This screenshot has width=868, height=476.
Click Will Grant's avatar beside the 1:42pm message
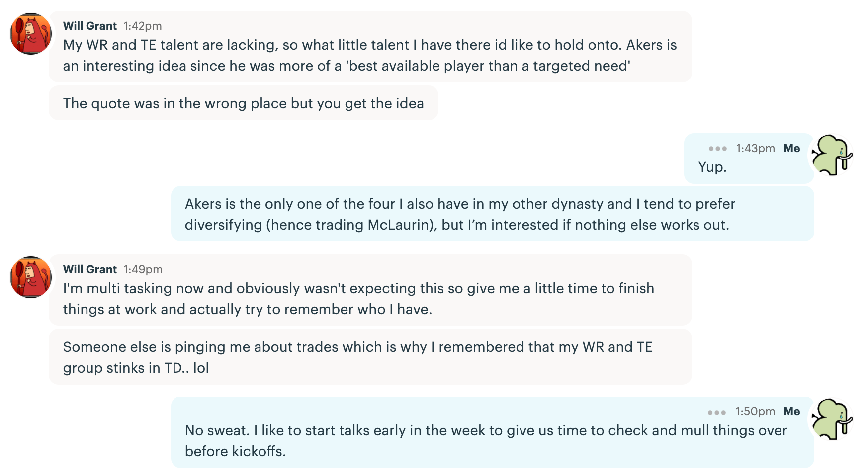(31, 34)
